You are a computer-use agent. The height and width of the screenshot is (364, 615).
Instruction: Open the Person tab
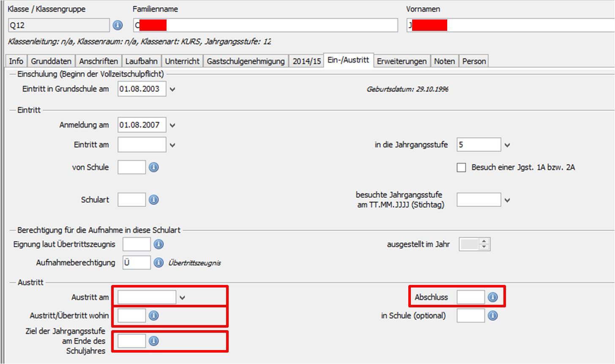[474, 61]
